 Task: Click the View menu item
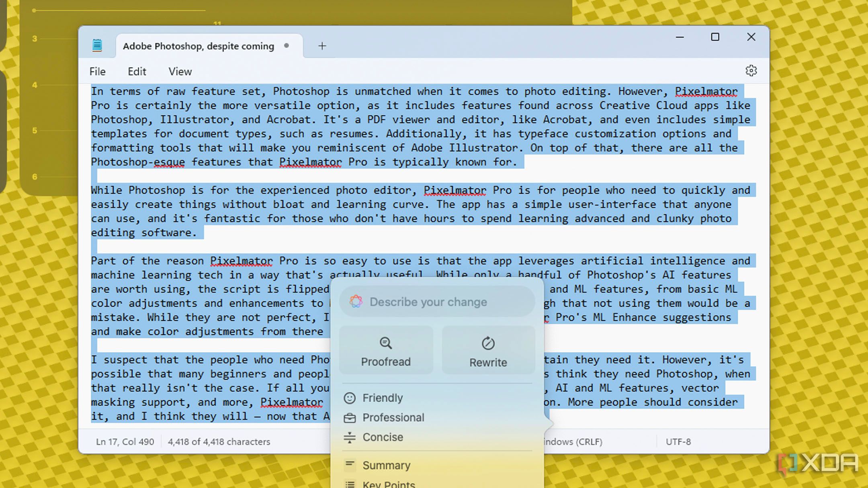click(180, 71)
